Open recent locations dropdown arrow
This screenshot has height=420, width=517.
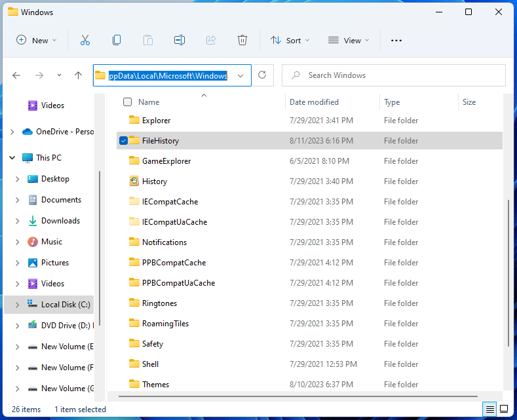[59, 75]
